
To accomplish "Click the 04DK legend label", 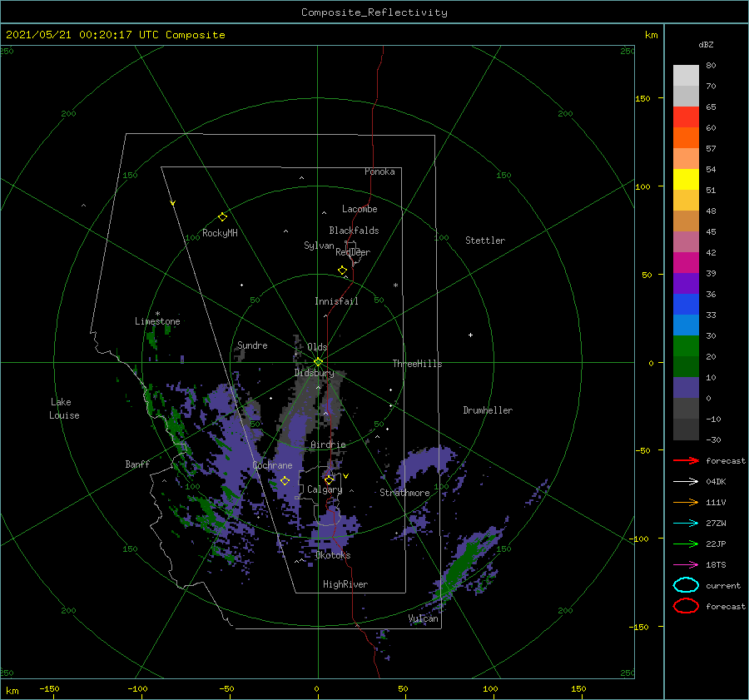I will pos(716,481).
